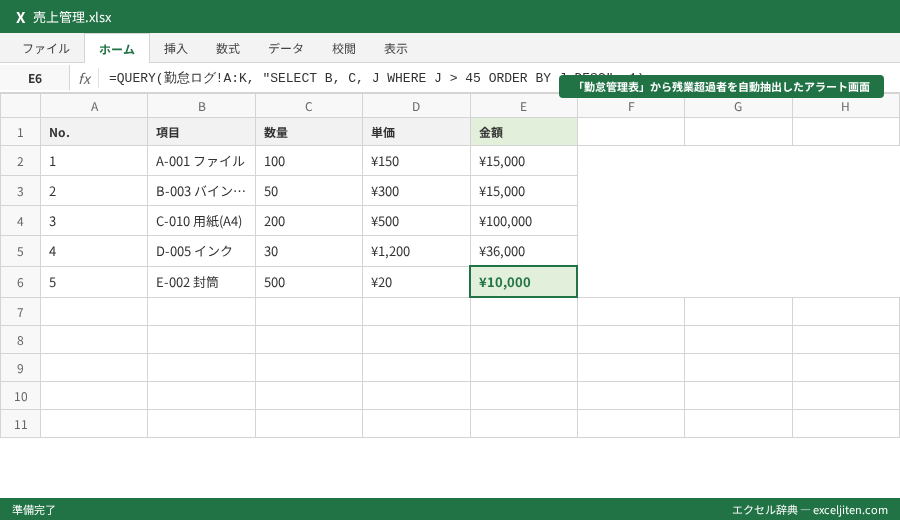
Task: Click the 準備完了 status text
Action: point(34,510)
